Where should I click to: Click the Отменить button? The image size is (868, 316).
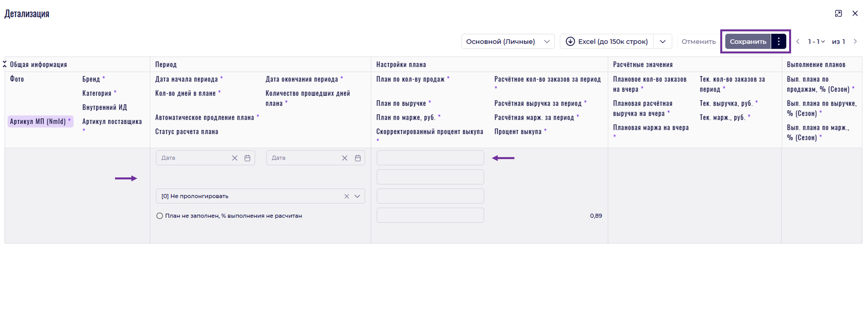coord(698,41)
